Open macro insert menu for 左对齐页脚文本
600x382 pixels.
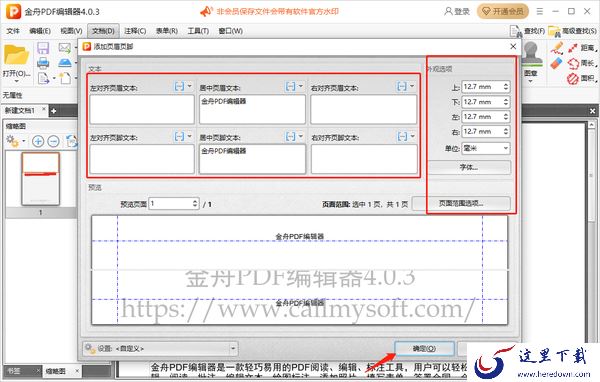pos(183,136)
